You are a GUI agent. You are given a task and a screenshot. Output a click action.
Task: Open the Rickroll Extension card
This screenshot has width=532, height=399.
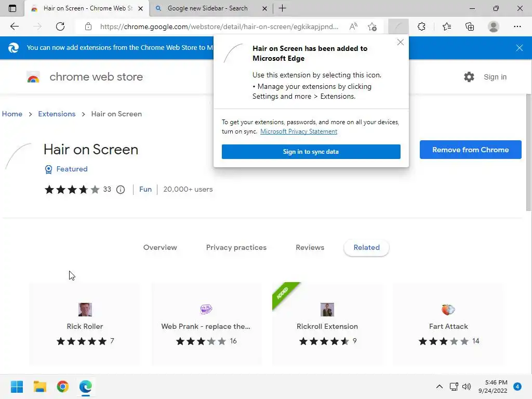[327, 324]
